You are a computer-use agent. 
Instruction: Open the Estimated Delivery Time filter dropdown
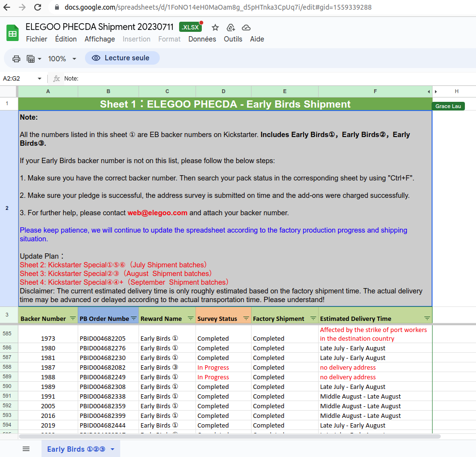tap(427, 319)
